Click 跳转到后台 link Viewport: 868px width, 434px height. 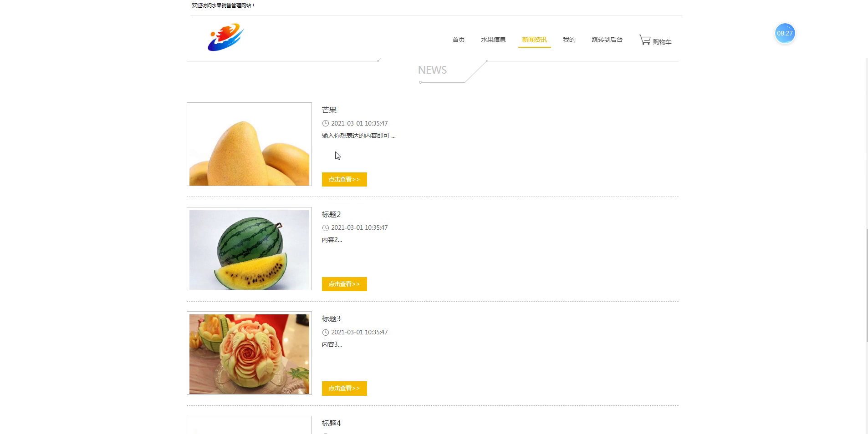coord(607,40)
